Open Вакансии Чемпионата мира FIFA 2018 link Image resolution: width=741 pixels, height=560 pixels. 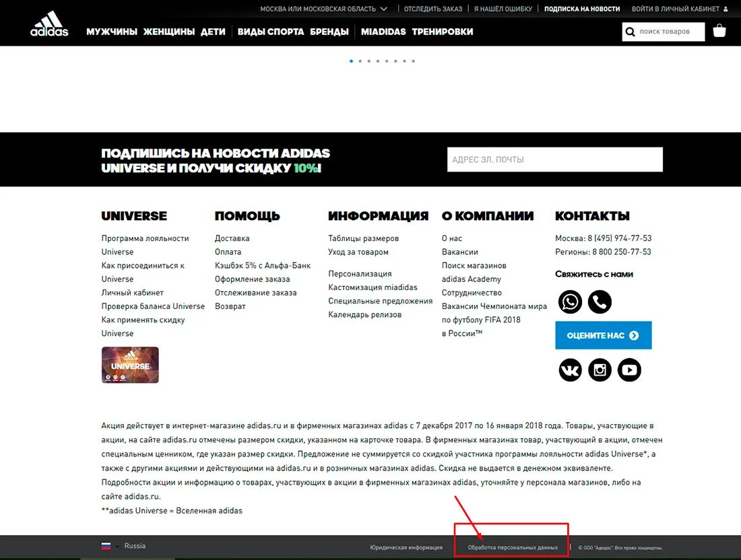pos(494,320)
